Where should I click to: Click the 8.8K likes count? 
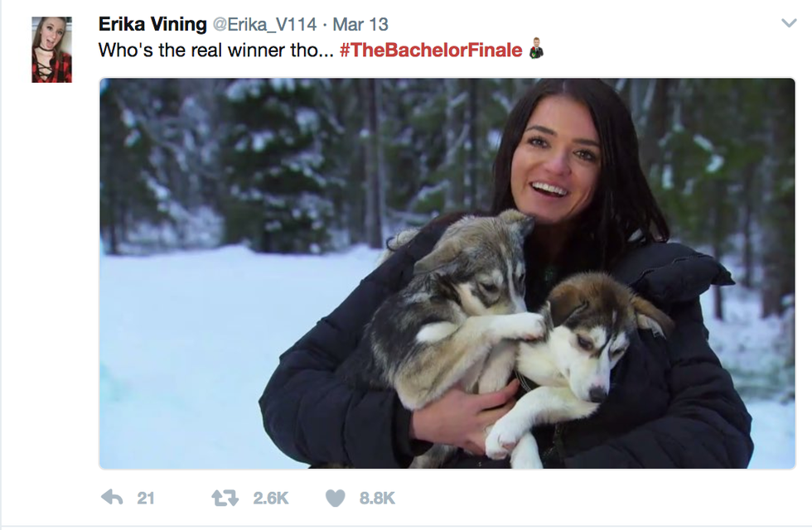point(377,498)
